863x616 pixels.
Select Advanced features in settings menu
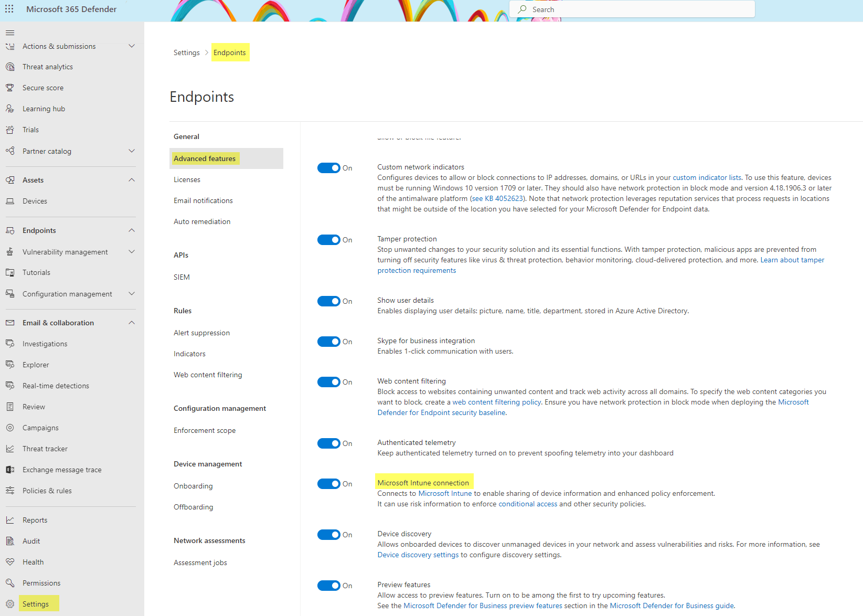click(226, 158)
